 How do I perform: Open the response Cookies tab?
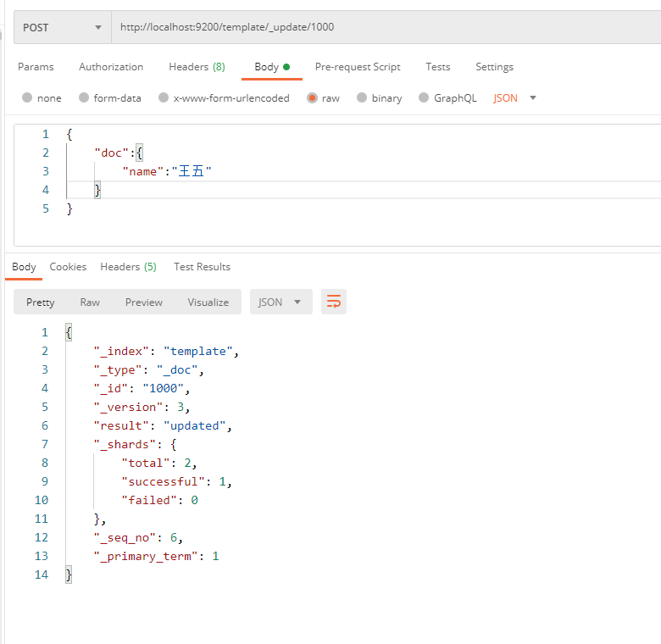(x=68, y=267)
